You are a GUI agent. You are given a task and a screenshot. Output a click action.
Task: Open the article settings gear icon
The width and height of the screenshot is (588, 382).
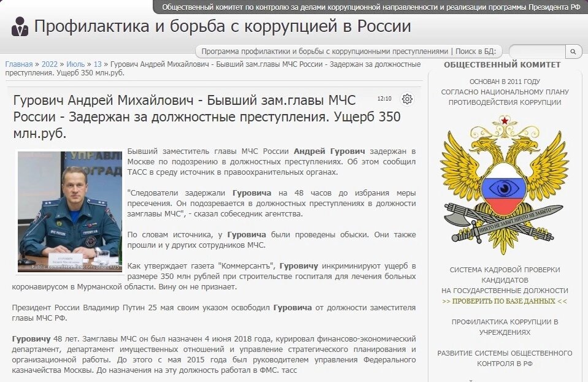[407, 99]
